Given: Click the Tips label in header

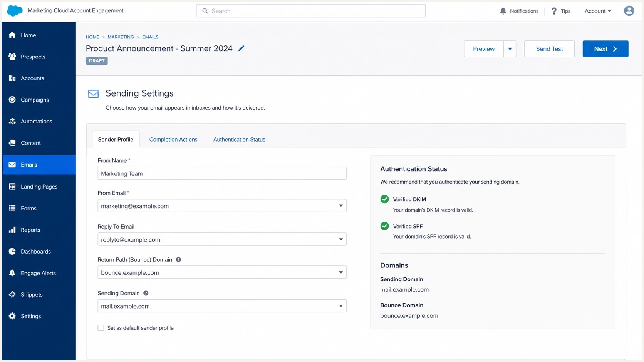Looking at the screenshot, I should [565, 11].
